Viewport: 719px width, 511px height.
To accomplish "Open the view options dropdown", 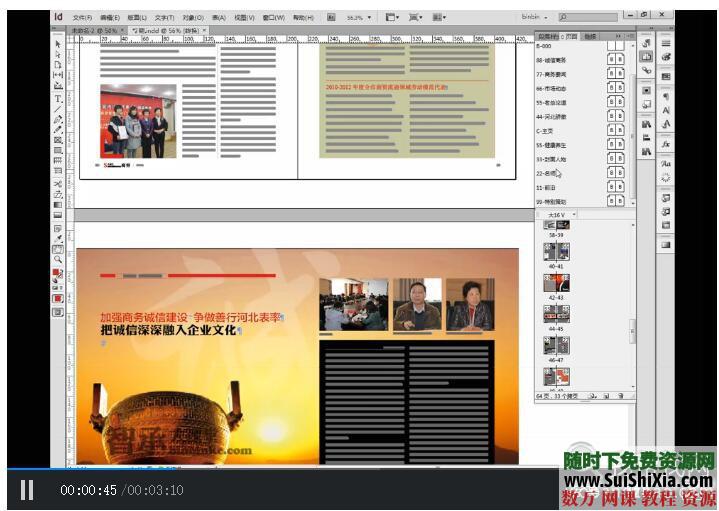I will (392, 17).
